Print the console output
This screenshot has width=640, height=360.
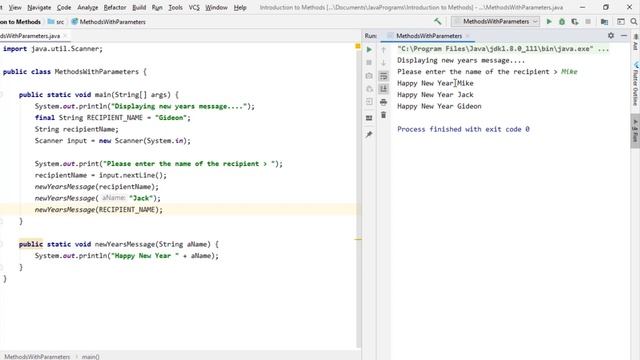[383, 102]
